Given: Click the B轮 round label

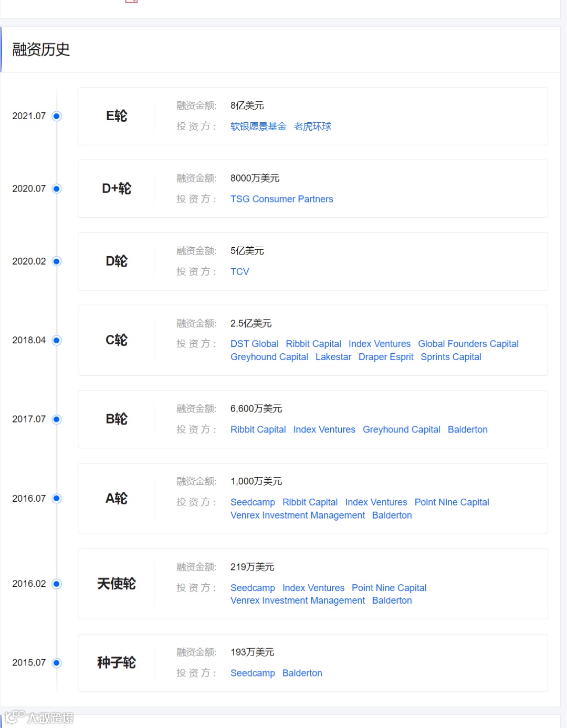Looking at the screenshot, I should tap(117, 419).
